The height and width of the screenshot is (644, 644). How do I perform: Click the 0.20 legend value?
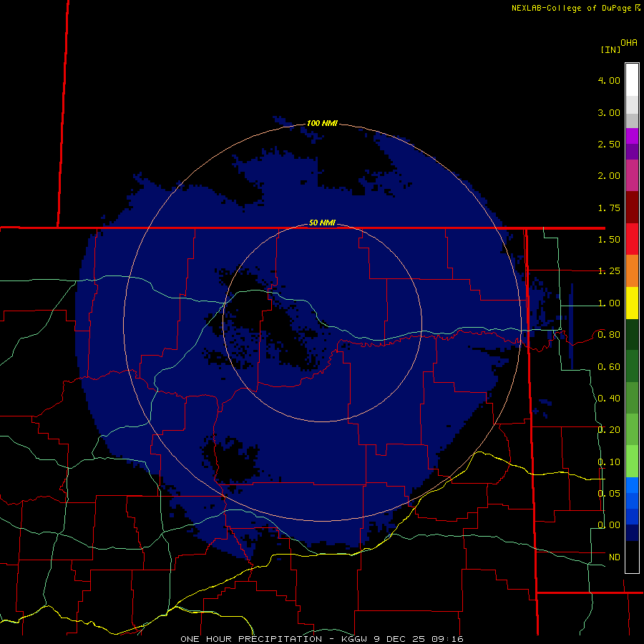(609, 430)
